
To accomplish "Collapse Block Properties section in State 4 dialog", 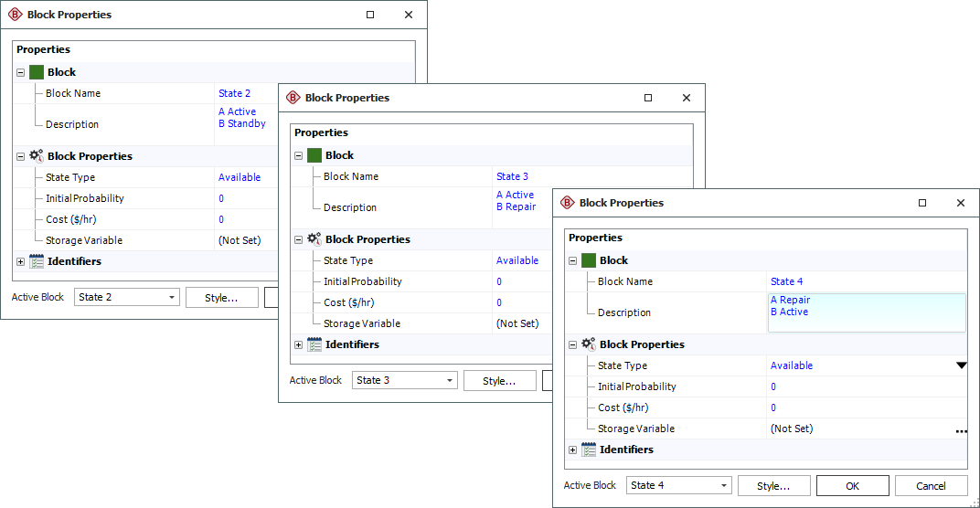I will coord(573,344).
